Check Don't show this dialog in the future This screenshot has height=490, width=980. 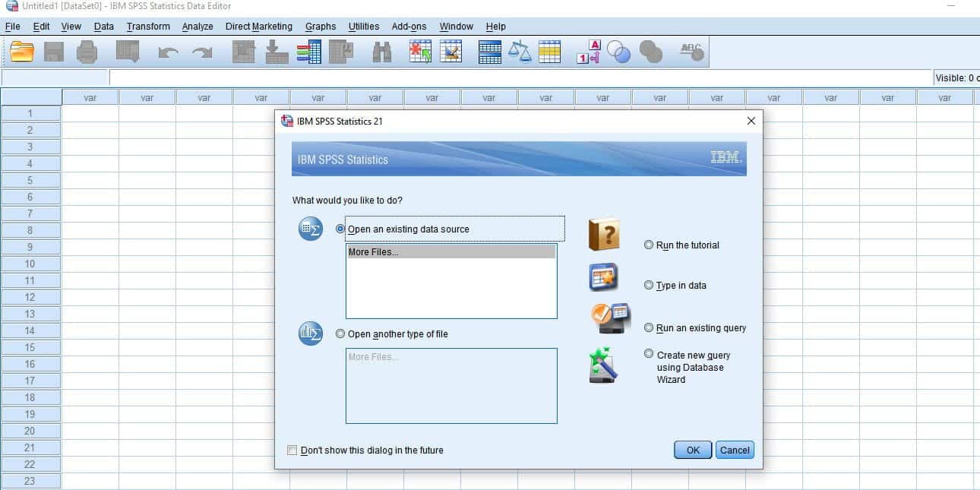click(292, 450)
